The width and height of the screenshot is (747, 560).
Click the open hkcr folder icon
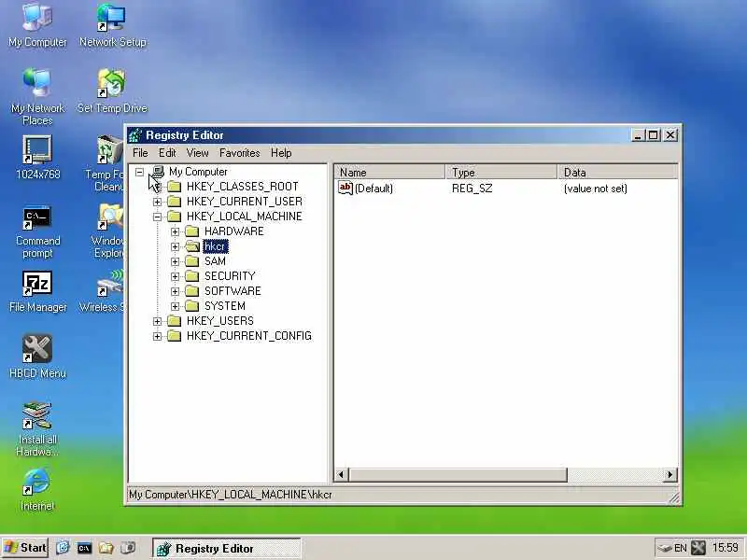coord(192,246)
